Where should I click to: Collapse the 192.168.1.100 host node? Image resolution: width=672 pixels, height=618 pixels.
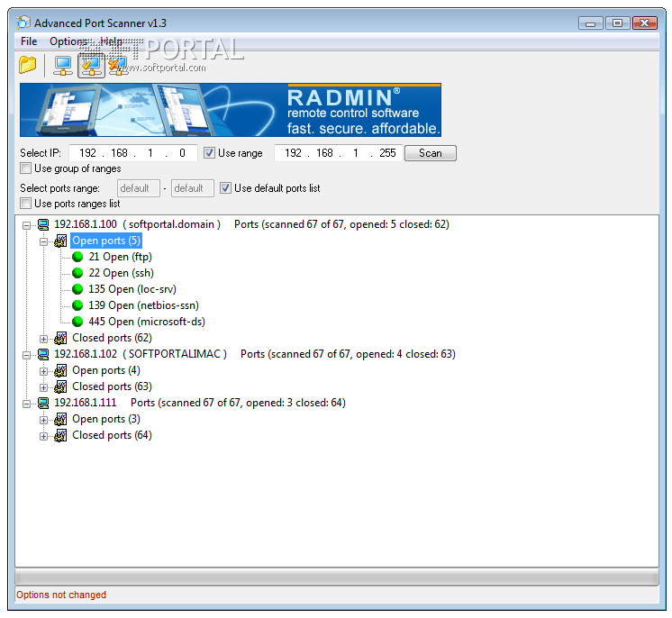[26, 225]
